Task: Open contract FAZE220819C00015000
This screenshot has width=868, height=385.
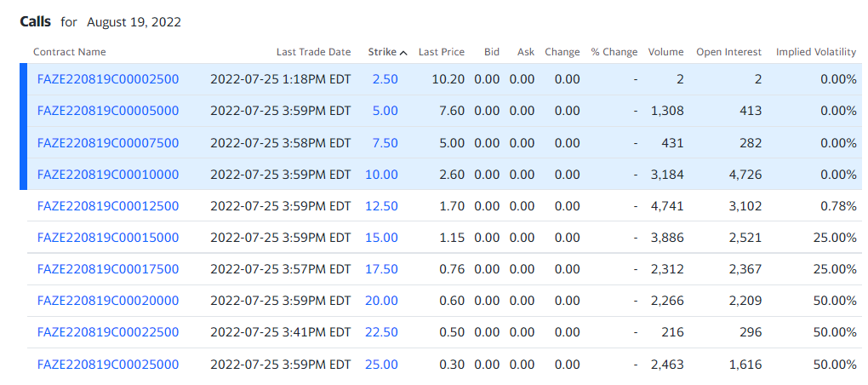Action: (x=108, y=238)
